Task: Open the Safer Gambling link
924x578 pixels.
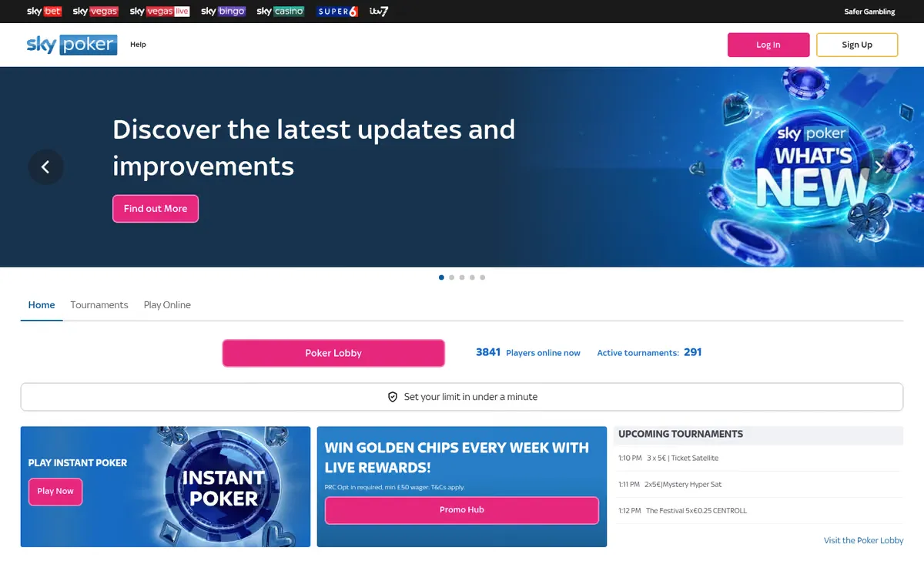Action: [x=869, y=12]
